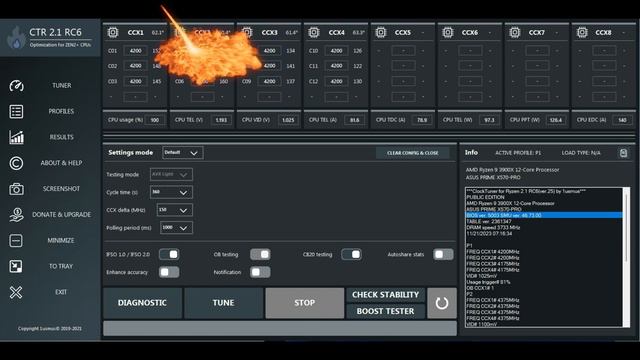Screen dimensions: 640x360
Task: Click the C11 frequency field in CCX4
Action: [x=336, y=66]
